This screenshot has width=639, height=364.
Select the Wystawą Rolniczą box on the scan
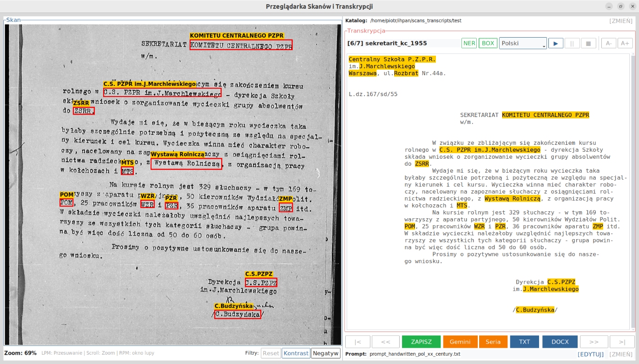(186, 163)
